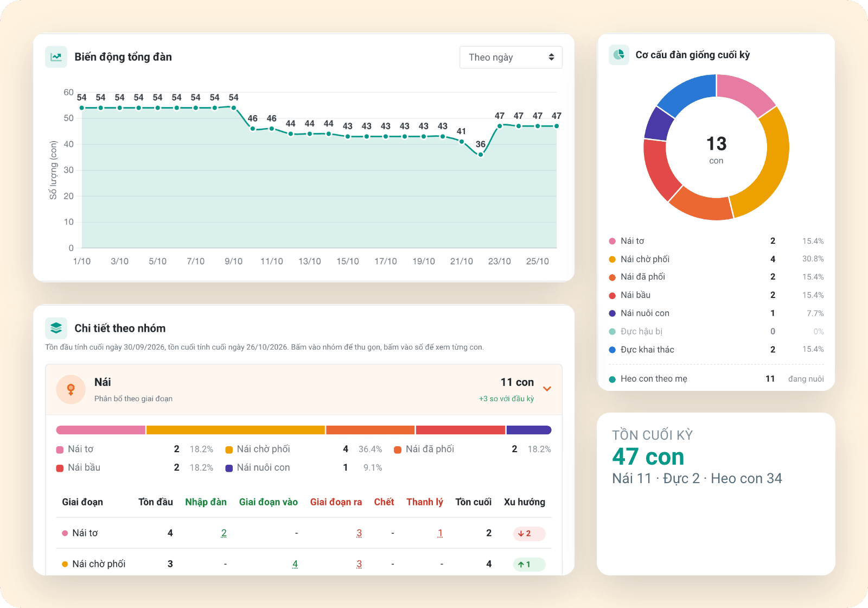Click the down 2 trend badge for Nái tơ
Viewport: 868px width, 608px height.
tap(529, 534)
